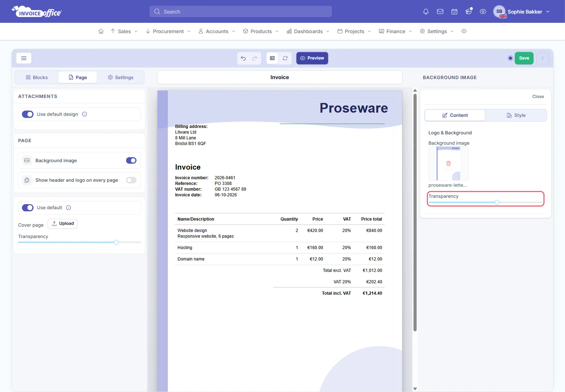Undo the last change
Screen dimensions: 565x392
pyautogui.click(x=243, y=58)
